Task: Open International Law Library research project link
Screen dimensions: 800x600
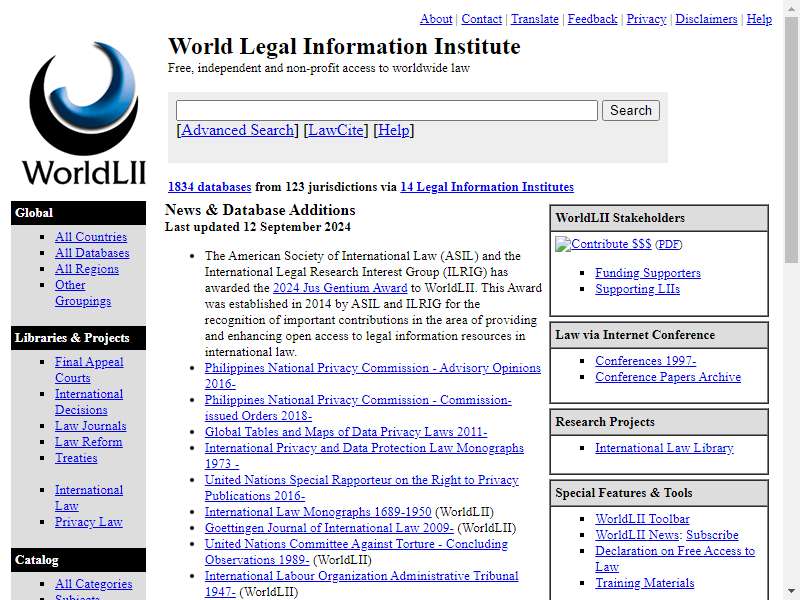Action: (x=664, y=448)
